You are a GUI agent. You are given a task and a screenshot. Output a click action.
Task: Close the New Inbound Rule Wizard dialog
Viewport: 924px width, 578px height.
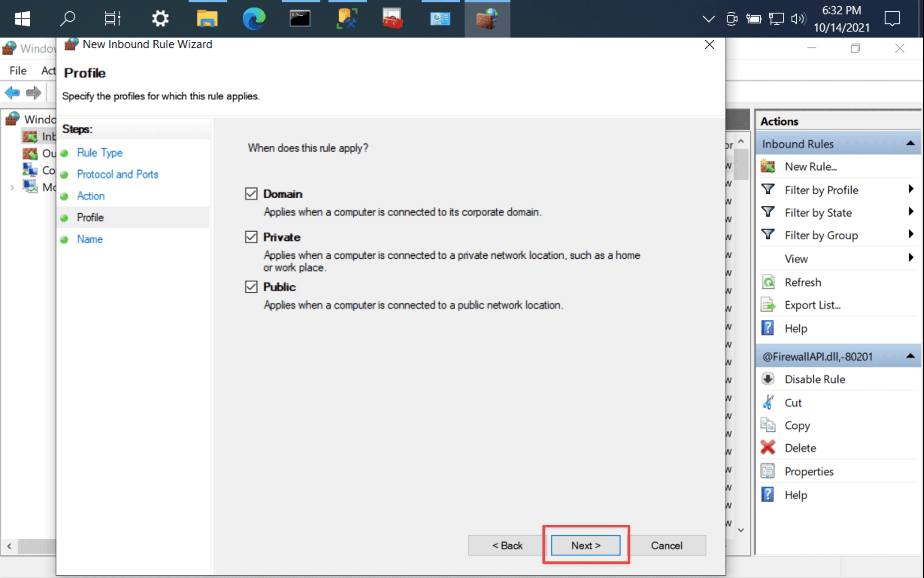(709, 44)
